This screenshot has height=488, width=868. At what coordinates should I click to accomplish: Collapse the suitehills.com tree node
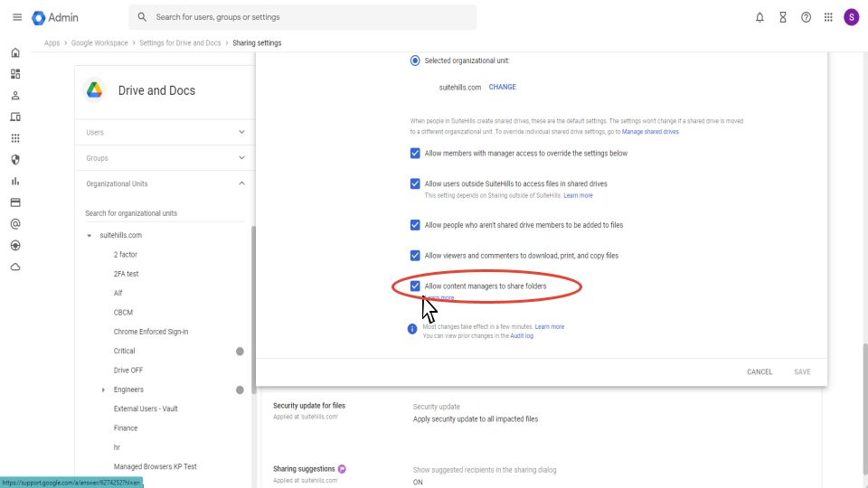click(x=90, y=236)
